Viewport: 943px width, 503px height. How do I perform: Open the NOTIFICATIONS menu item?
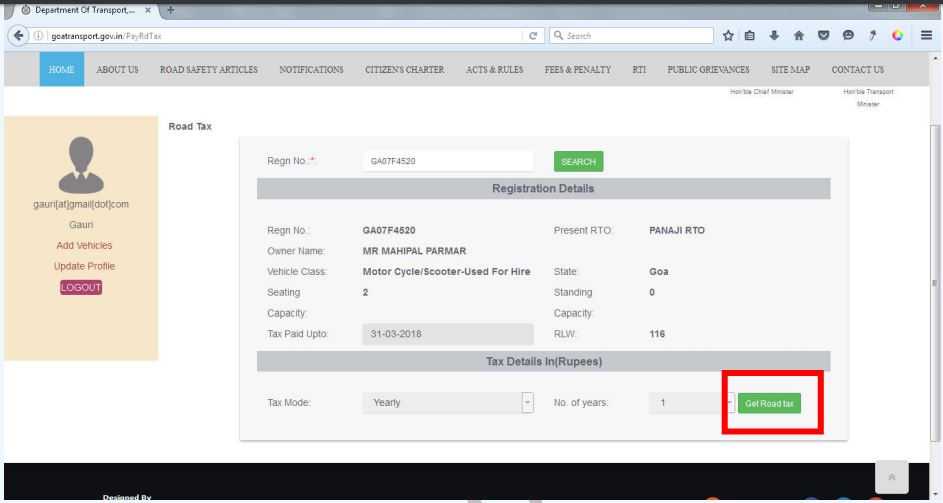[x=311, y=69]
